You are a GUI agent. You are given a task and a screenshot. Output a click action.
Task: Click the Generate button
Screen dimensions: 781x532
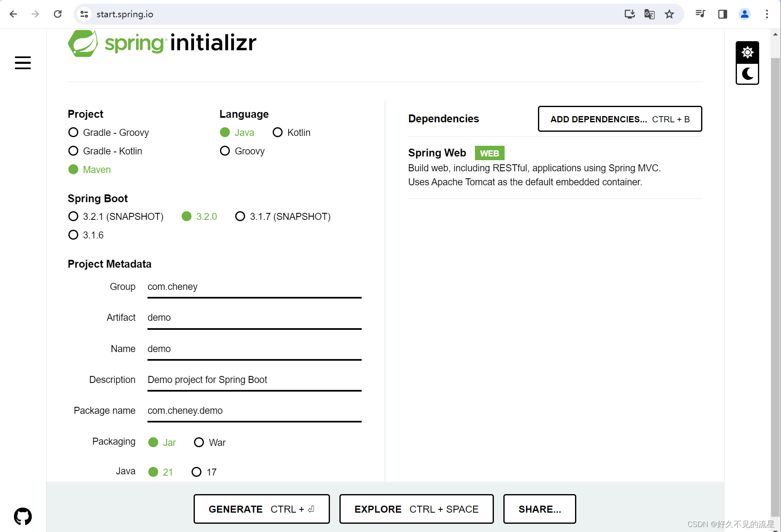coord(262,509)
